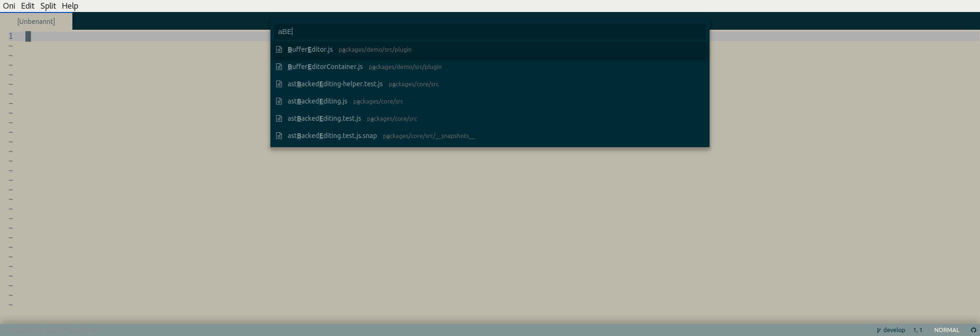Click the develop branch name
This screenshot has width=980, height=336.
point(894,330)
